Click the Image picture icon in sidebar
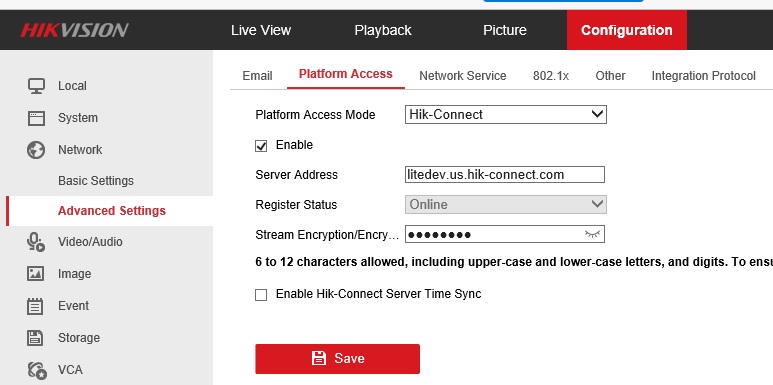 tap(36, 274)
